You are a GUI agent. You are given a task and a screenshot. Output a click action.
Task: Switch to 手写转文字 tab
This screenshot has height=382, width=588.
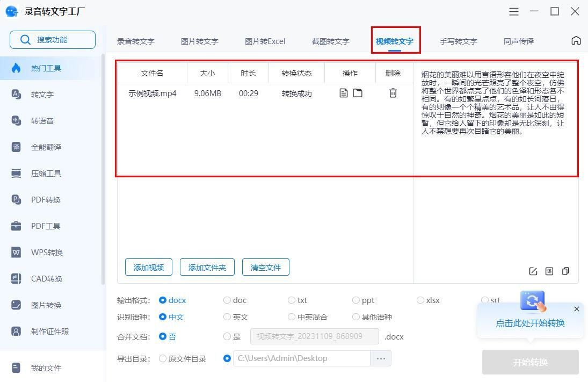click(x=458, y=41)
